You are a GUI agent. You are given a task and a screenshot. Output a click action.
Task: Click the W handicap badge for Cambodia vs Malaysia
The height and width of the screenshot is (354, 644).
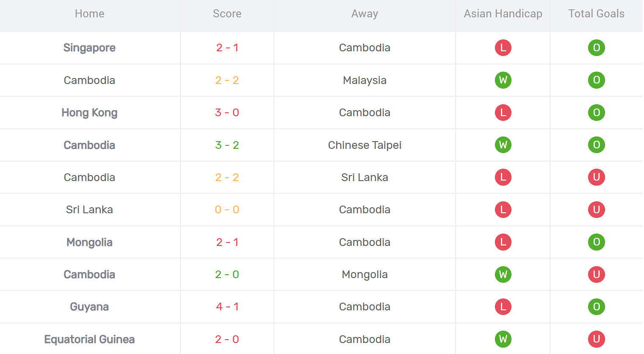[503, 80]
